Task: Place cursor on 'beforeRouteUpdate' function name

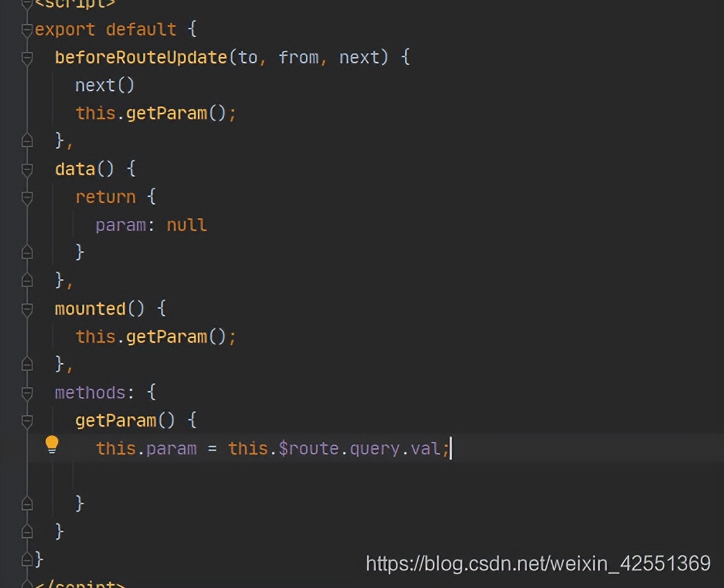Action: tap(141, 58)
